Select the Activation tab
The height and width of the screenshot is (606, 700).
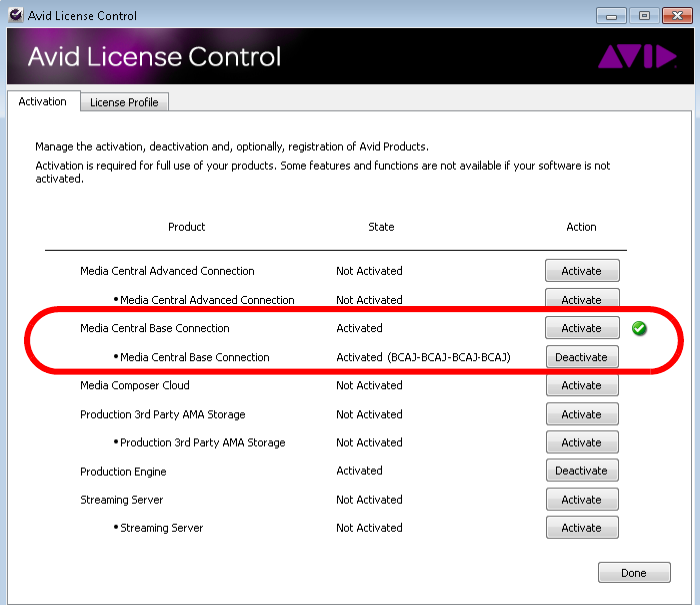[43, 101]
